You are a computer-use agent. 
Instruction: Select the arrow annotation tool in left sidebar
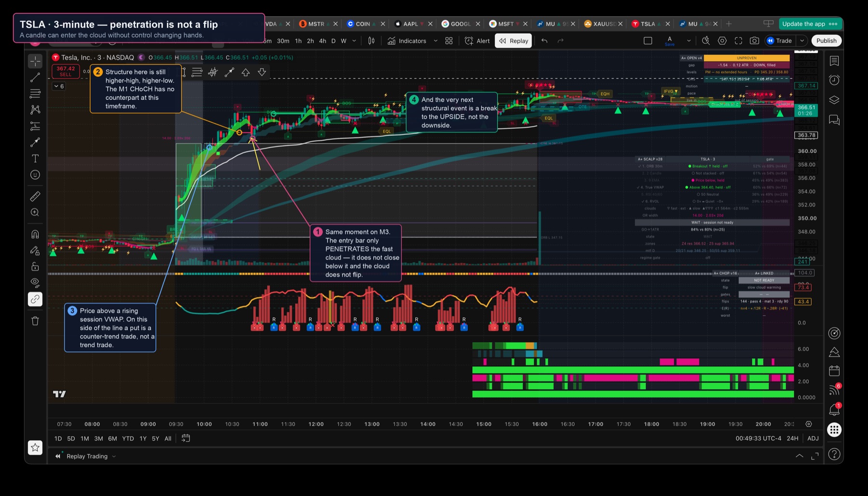point(35,142)
